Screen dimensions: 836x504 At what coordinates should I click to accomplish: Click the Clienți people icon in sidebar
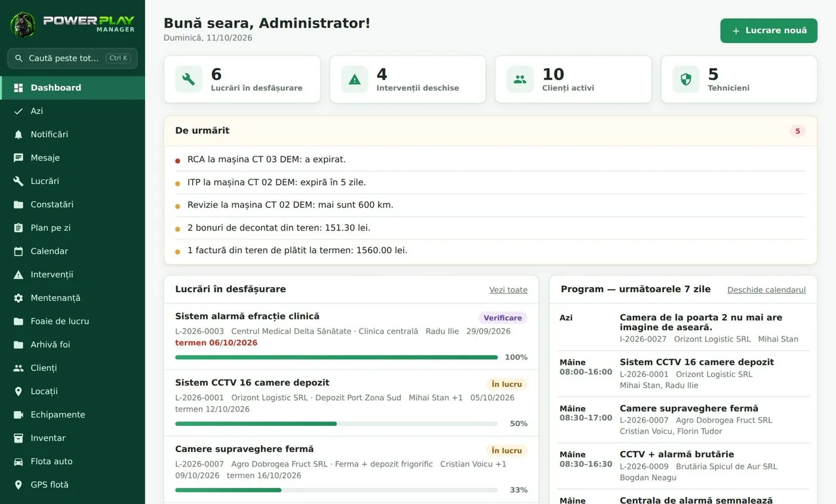pyautogui.click(x=19, y=368)
